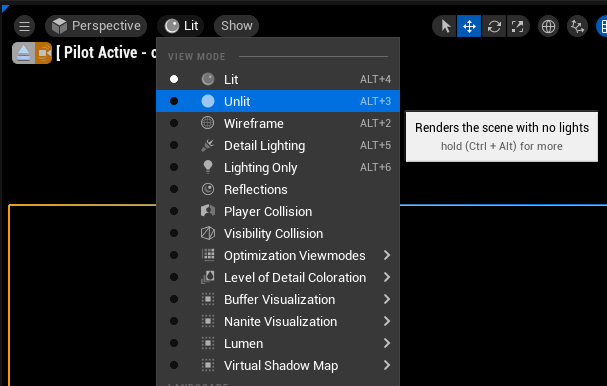Click the Lumen icon

tap(208, 343)
